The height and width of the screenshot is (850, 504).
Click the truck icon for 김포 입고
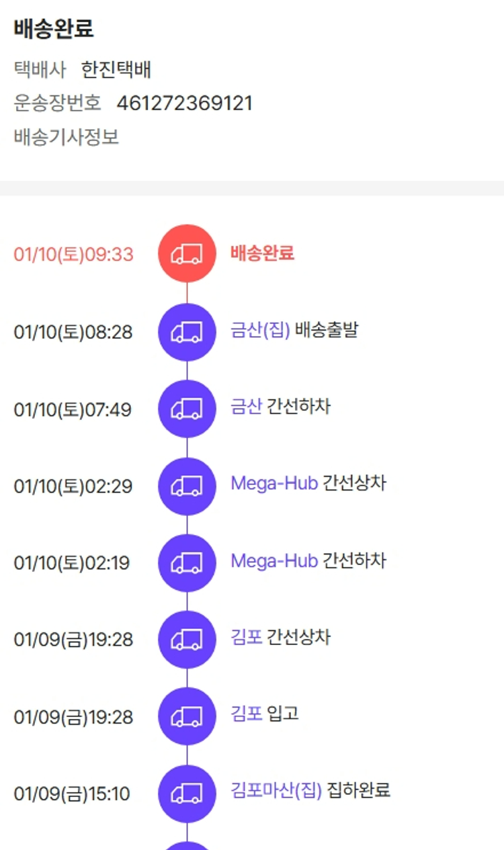click(187, 716)
